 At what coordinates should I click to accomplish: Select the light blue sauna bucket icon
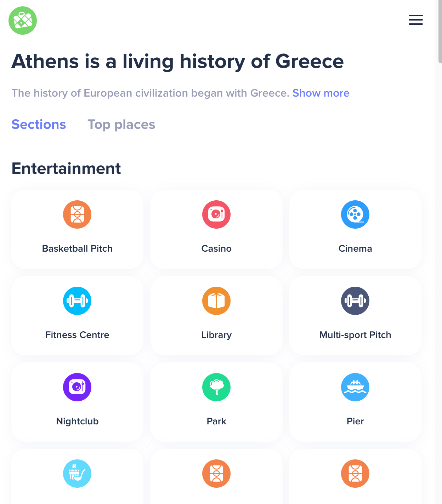click(77, 474)
